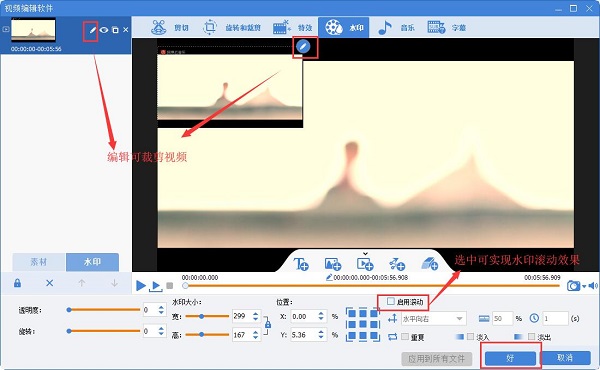
Task: Click the blue pencil icon on the watermark
Action: click(303, 47)
